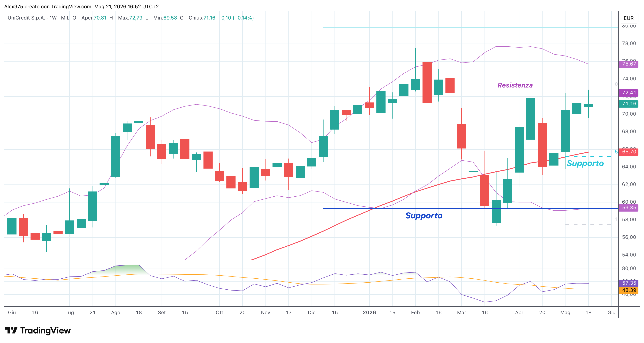
Task: Click the 54,00 price scale label
Action: [x=629, y=255]
